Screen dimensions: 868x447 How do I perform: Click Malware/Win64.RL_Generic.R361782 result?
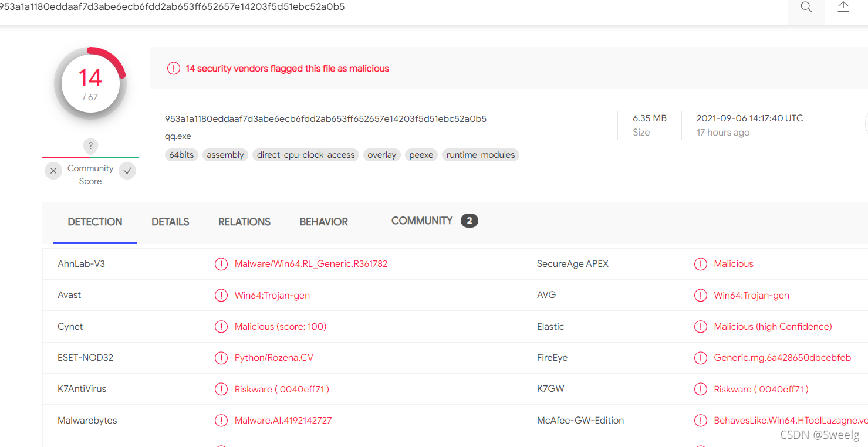coord(311,263)
